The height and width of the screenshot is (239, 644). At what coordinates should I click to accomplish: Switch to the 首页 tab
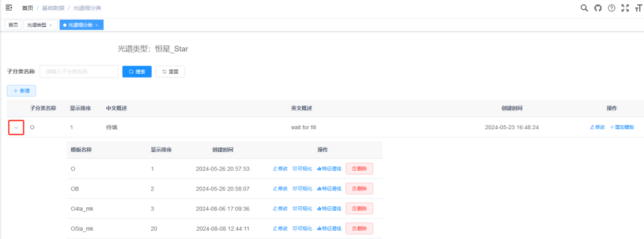(13, 25)
